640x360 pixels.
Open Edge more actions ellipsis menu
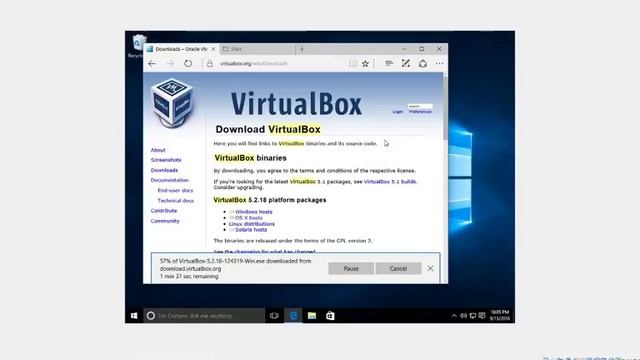(439, 63)
